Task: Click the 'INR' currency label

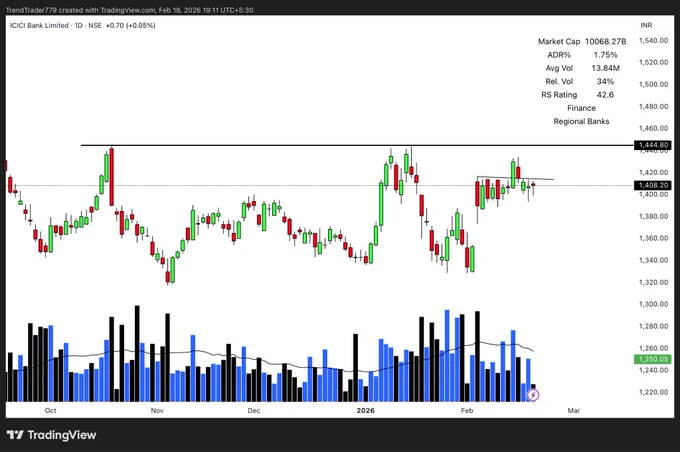Action: tap(646, 25)
